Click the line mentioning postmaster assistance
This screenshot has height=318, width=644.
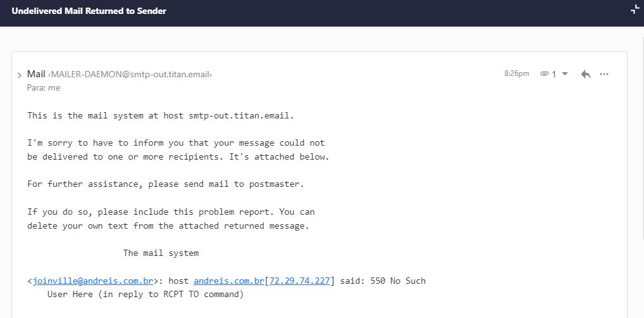(x=166, y=184)
